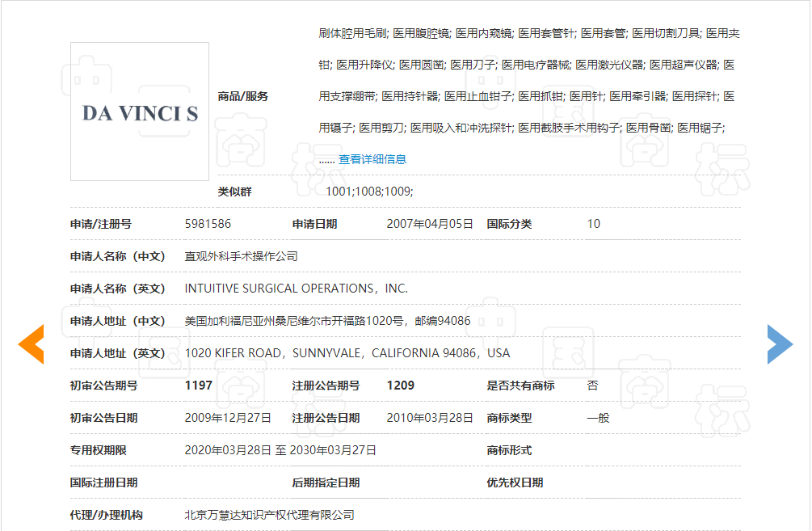This screenshot has height=531, width=812.
Task: Click the 类似群 label
Action: (x=234, y=192)
